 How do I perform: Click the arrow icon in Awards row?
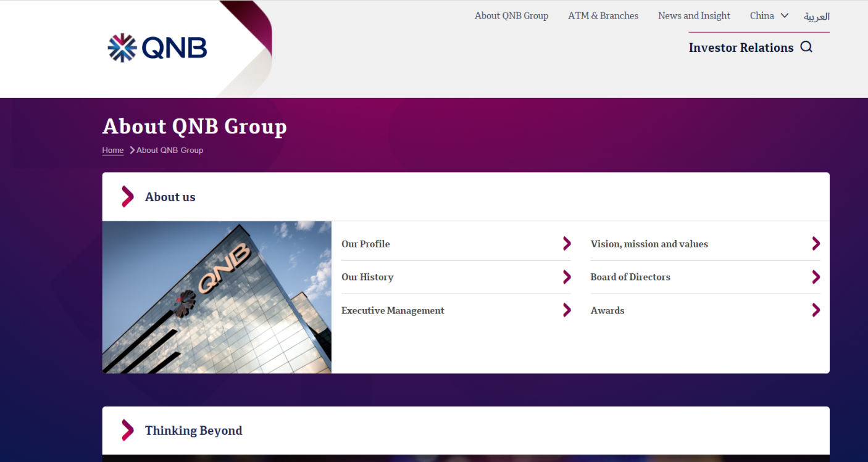point(816,310)
